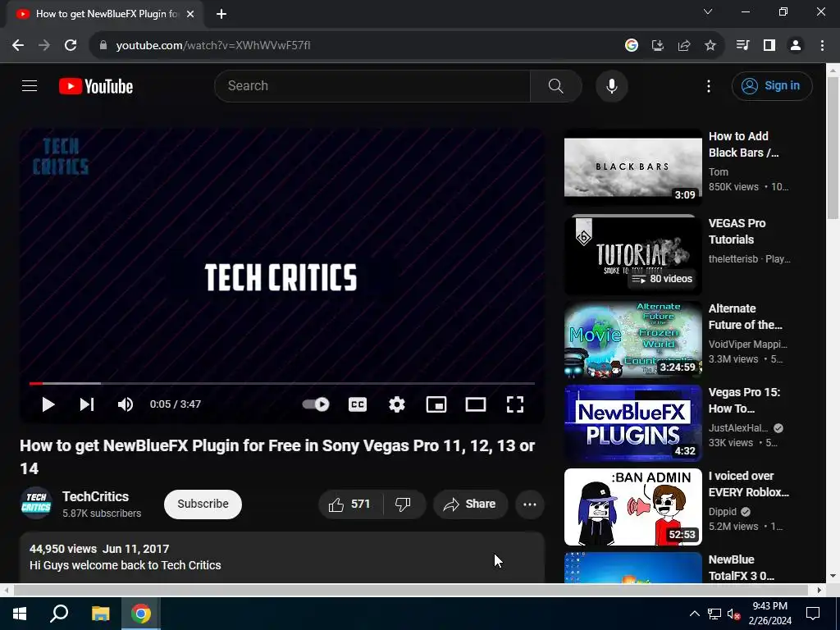Show hidden system tray icons
The width and height of the screenshot is (840, 630).
coord(694,614)
